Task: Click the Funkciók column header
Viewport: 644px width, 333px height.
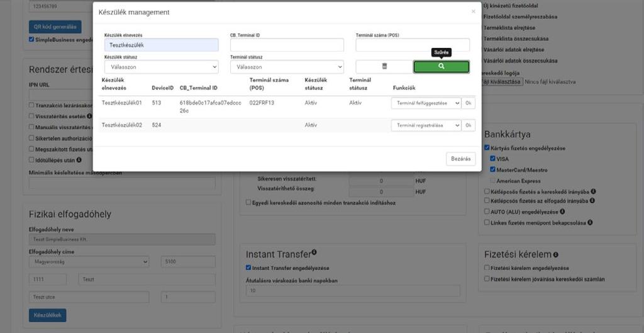Action: [x=404, y=88]
